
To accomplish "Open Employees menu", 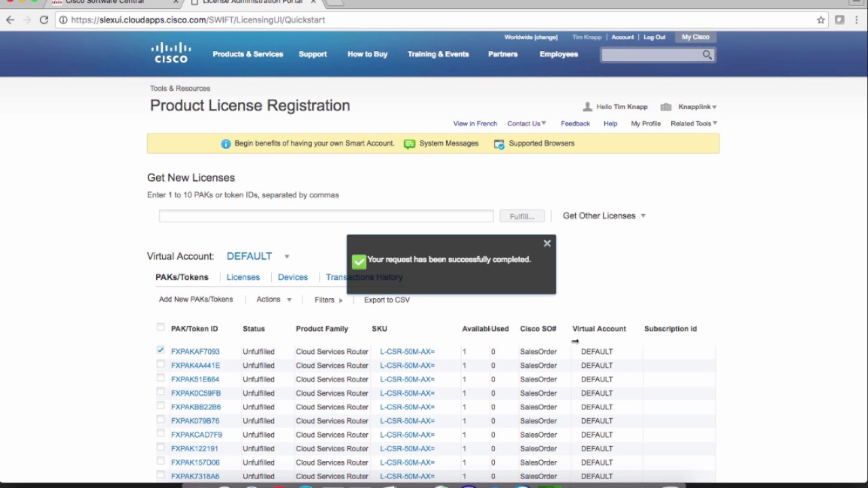I will (559, 54).
